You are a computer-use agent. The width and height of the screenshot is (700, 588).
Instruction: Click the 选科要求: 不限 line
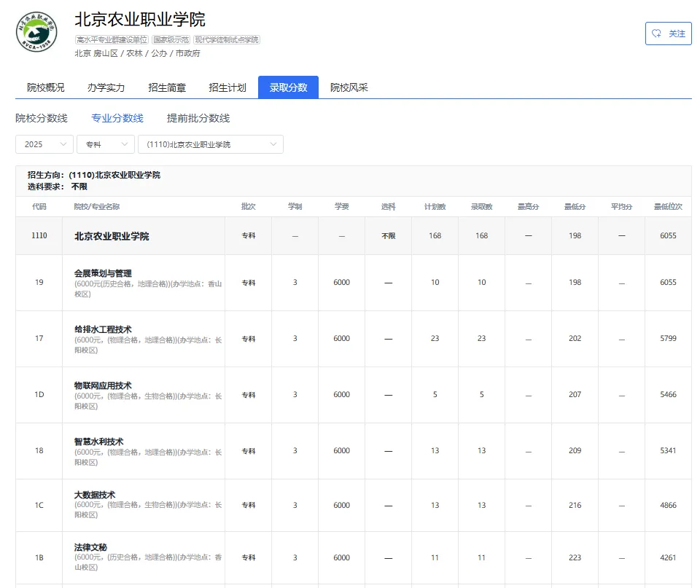point(57,187)
